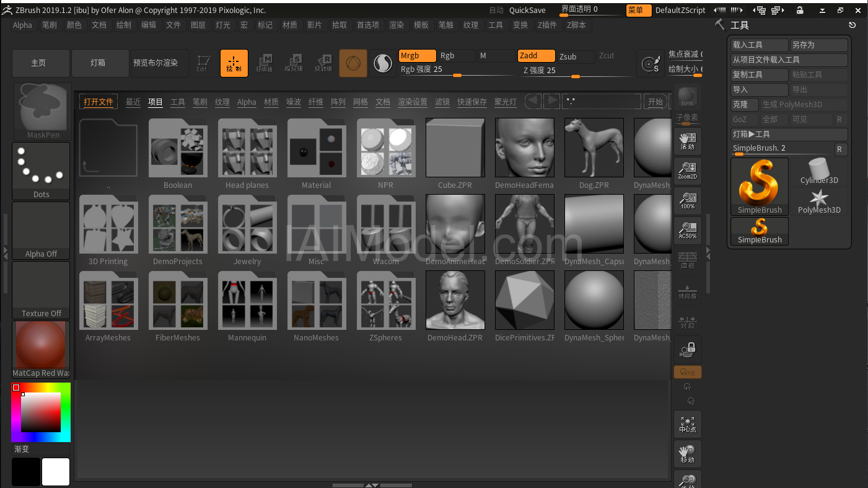The image size is (868, 488).
Task: Toggle the 菜单 menus button
Action: point(638,11)
